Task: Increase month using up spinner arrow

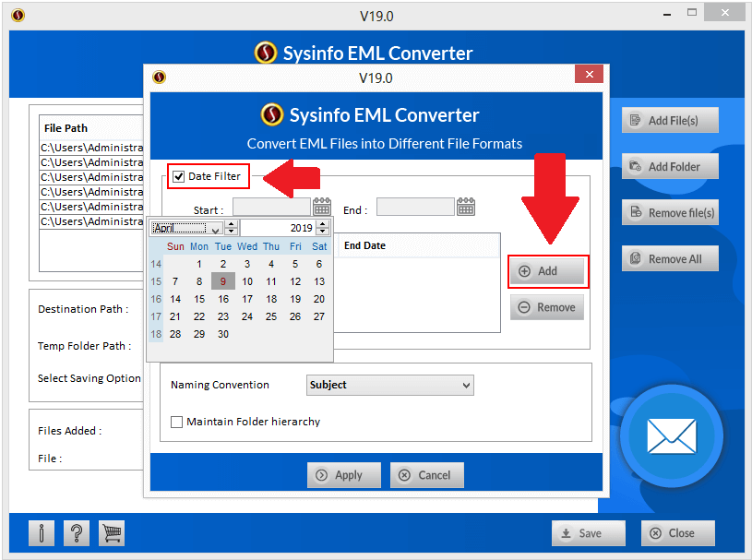Action: pyautogui.click(x=232, y=224)
